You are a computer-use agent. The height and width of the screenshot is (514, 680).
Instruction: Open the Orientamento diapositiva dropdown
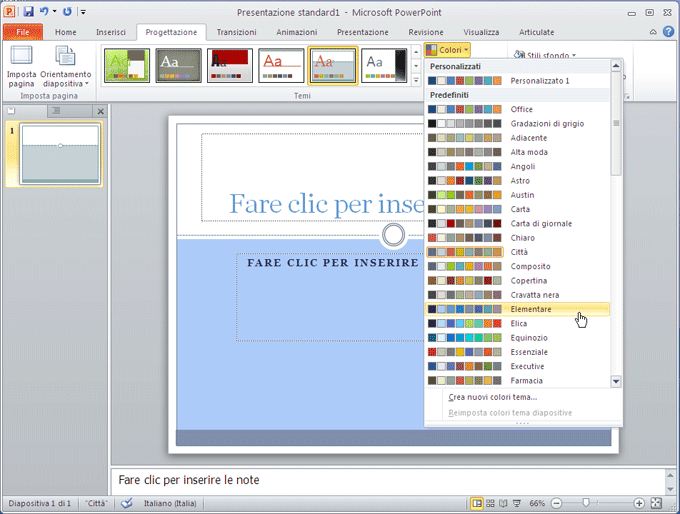[65, 66]
